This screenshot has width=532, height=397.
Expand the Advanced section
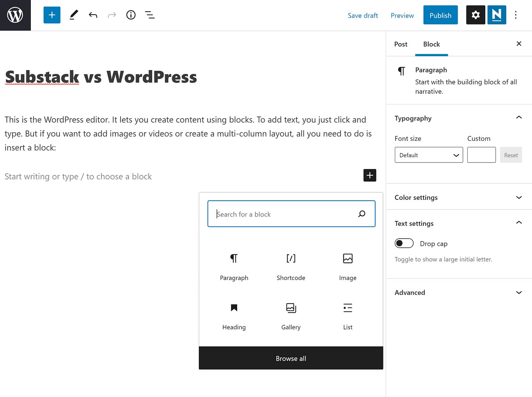point(458,293)
